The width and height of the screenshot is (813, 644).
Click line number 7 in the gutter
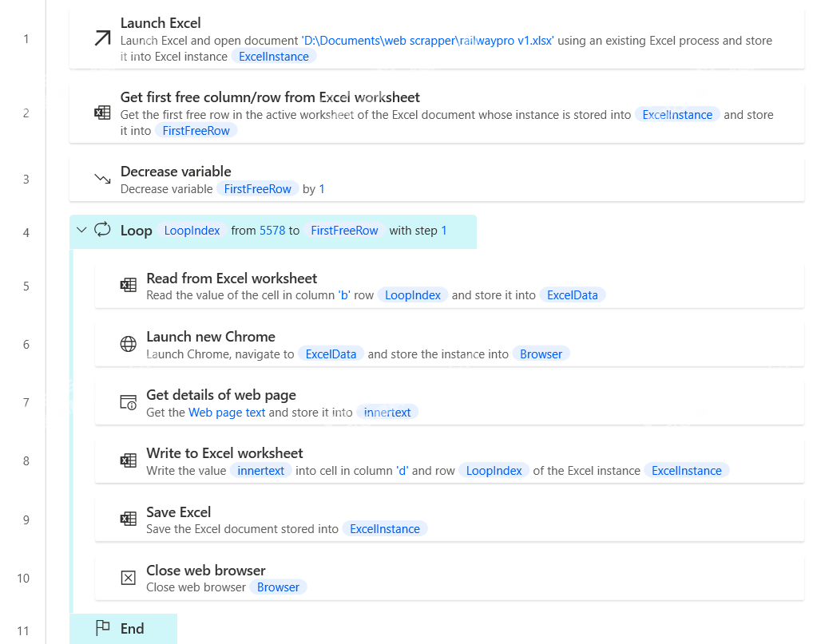click(x=26, y=402)
